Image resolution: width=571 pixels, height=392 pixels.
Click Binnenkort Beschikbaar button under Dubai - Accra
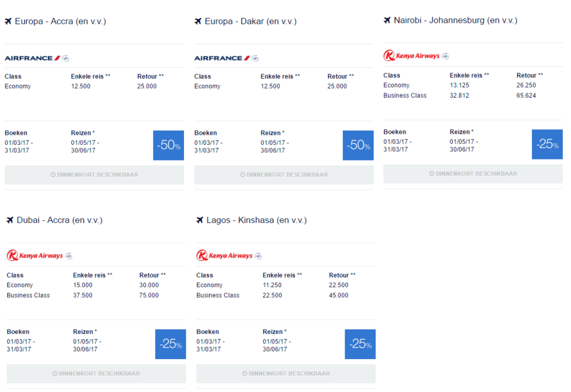[x=96, y=374]
